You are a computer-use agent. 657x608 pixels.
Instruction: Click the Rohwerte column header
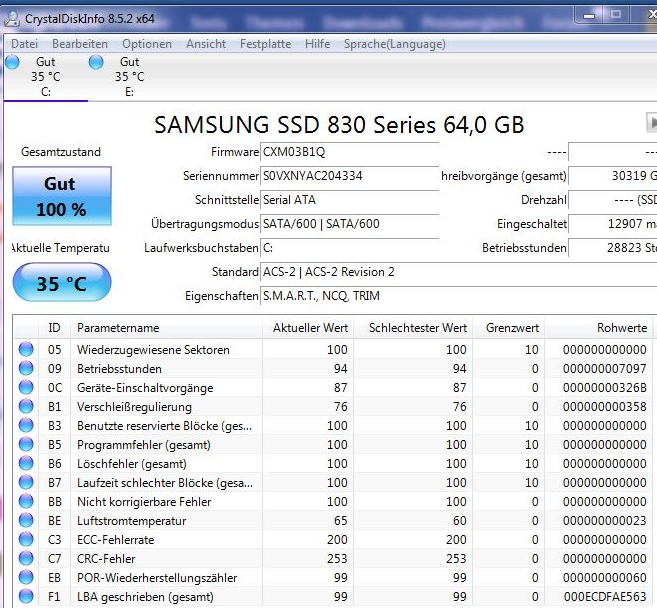(599, 328)
